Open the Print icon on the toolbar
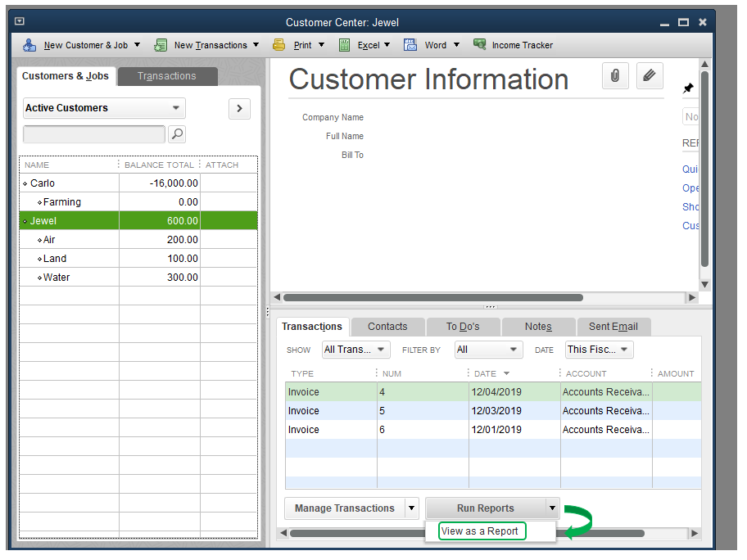Screen dimensions: 747x560 pyautogui.click(x=278, y=45)
